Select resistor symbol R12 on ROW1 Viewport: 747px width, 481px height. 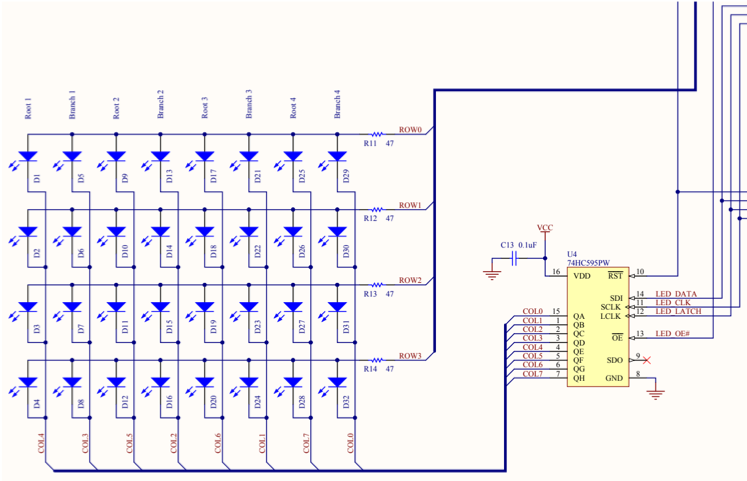[x=377, y=210]
